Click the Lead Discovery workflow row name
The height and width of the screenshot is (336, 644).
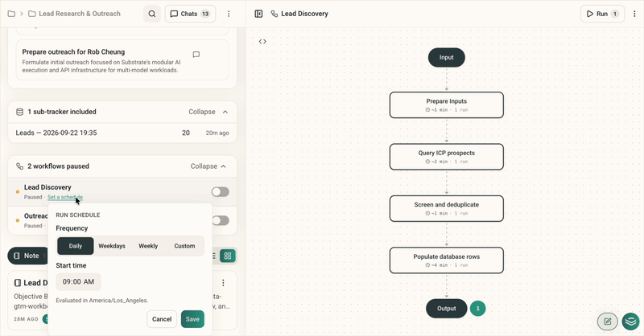point(47,187)
